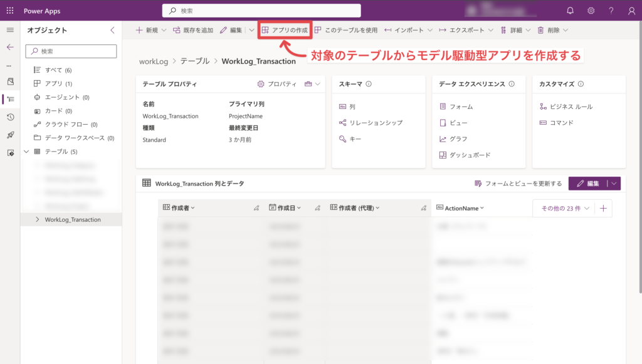Select 既存を追加 in command bar
This screenshot has height=364, width=642.
coord(193,30)
